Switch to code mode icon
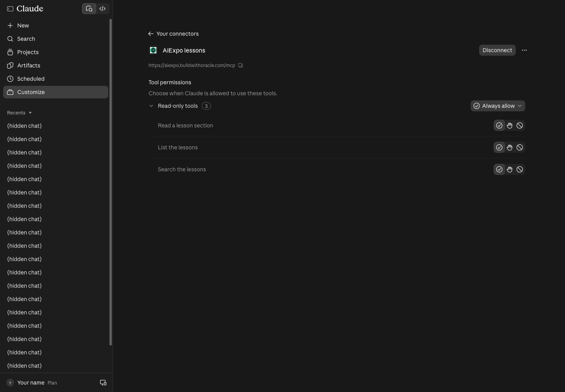The height and width of the screenshot is (392, 565). [102, 9]
